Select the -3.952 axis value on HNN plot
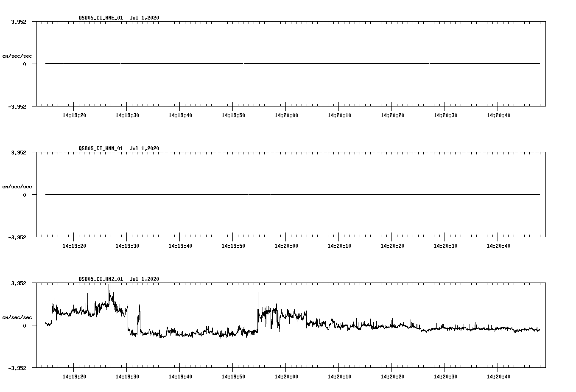The width and height of the screenshot is (576, 392). click(17, 237)
